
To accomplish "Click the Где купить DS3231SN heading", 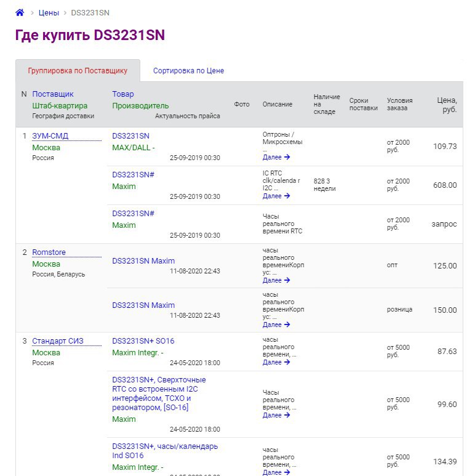I will (90, 35).
